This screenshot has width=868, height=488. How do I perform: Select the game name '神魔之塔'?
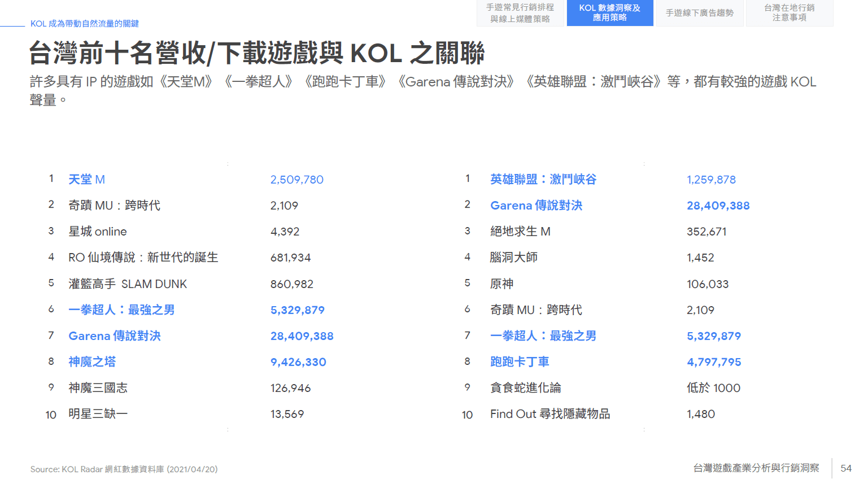pyautogui.click(x=92, y=362)
